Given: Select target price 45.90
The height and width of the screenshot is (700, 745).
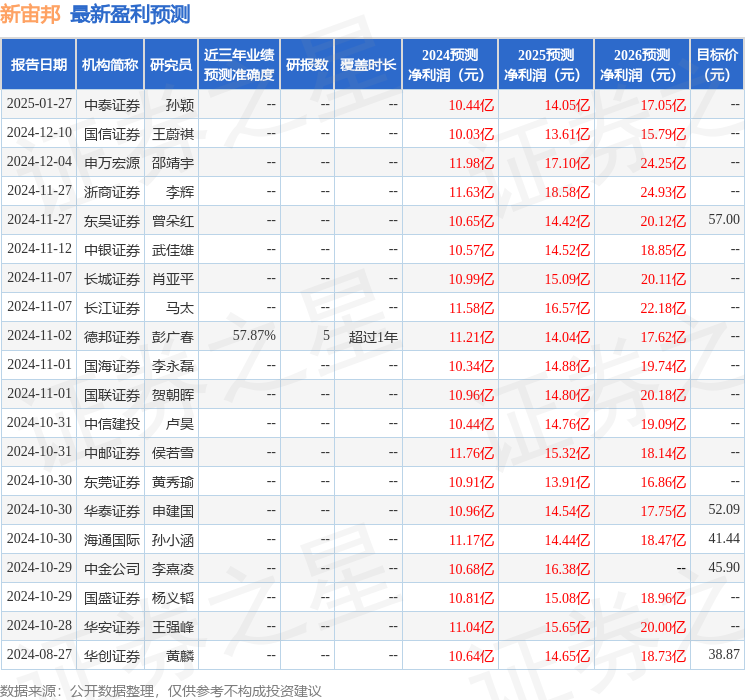Looking at the screenshot, I should pyautogui.click(x=724, y=567).
